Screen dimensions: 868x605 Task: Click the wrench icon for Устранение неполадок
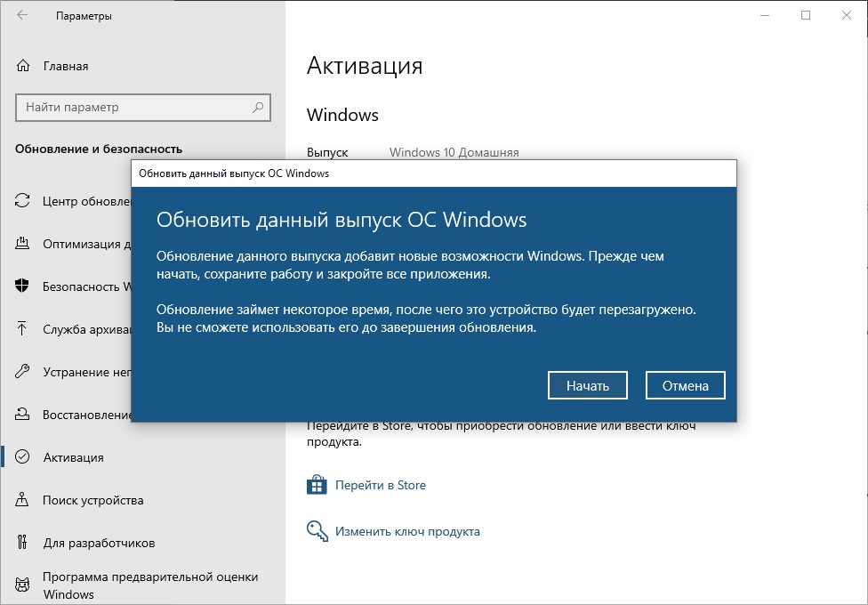click(22, 371)
